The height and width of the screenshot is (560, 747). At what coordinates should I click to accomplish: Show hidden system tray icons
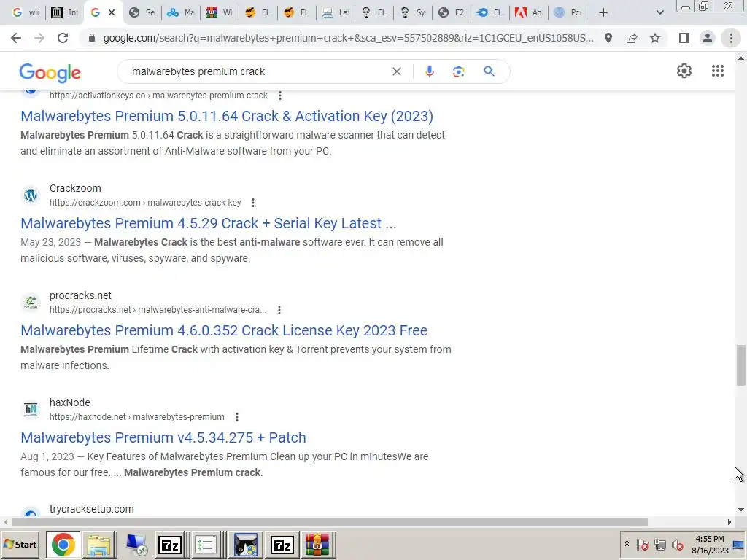(627, 544)
